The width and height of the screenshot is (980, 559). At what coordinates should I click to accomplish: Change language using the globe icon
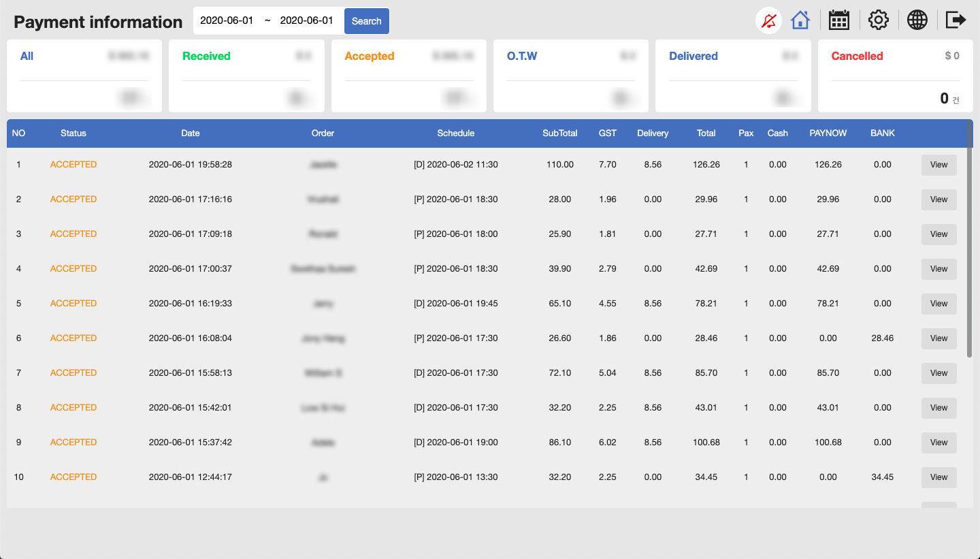pyautogui.click(x=917, y=20)
